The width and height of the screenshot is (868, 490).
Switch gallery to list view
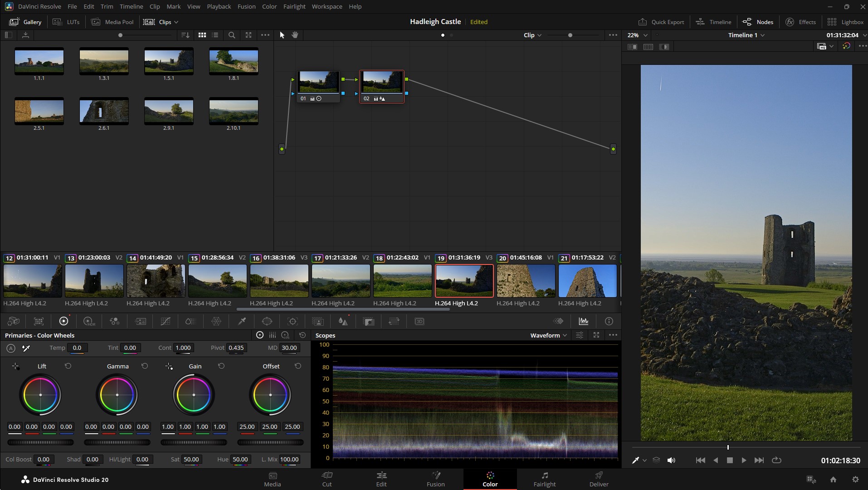(215, 35)
